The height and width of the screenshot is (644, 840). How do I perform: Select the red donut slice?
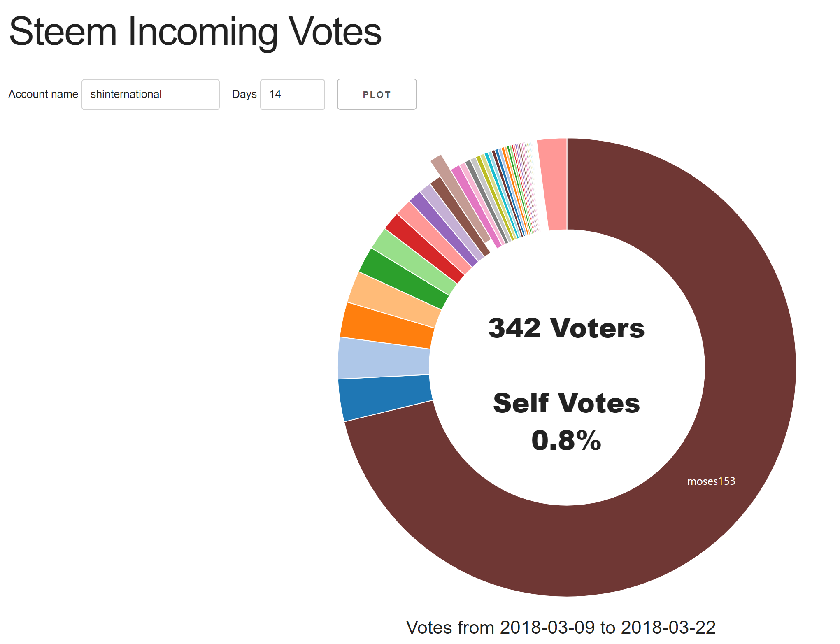pos(424,247)
